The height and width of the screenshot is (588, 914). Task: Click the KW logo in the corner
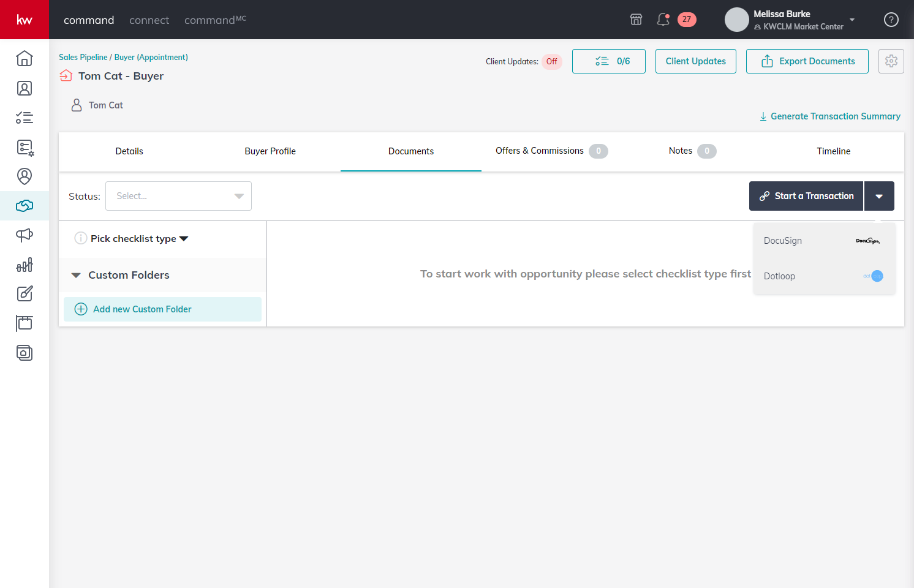25,20
